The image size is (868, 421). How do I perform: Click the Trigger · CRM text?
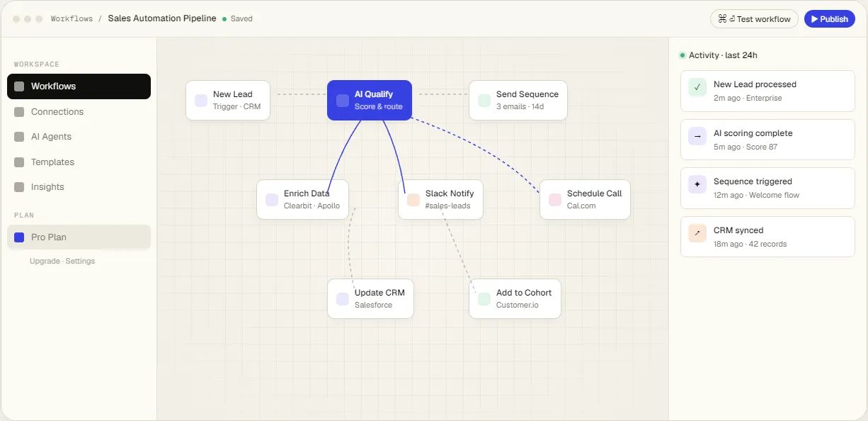pos(236,107)
